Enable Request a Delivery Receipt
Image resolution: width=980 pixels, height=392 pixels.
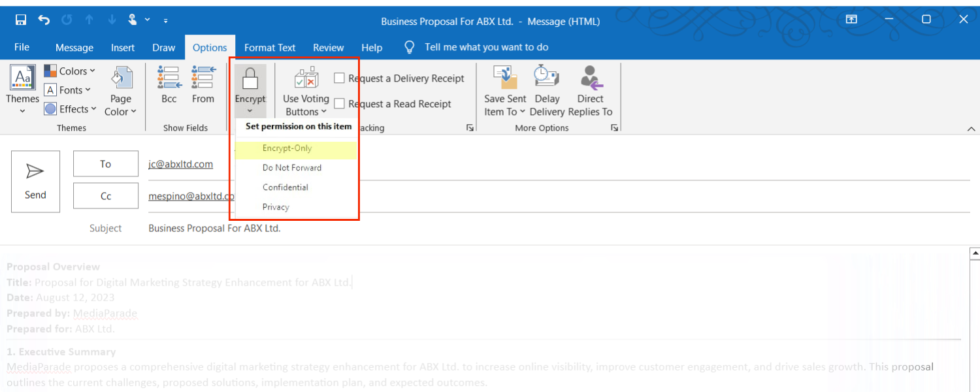(x=340, y=78)
